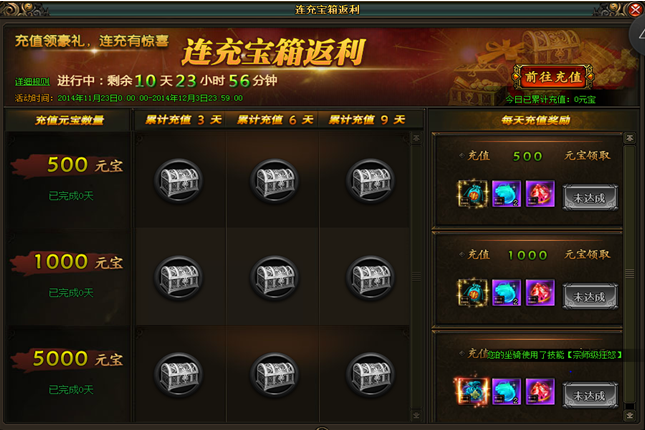The width and height of the screenshot is (645, 430).
Task: Click the daily rewards scrollbar bottom arrow
Action: (x=629, y=416)
